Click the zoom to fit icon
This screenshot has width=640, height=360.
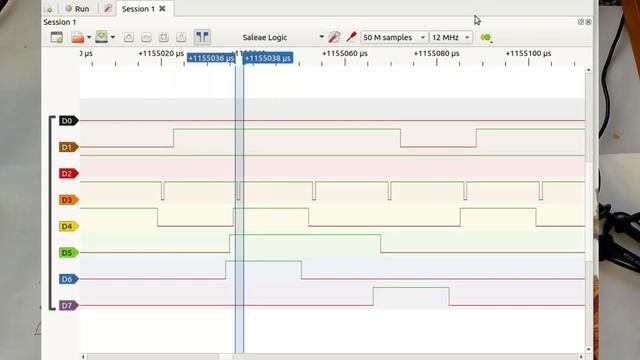(x=164, y=38)
